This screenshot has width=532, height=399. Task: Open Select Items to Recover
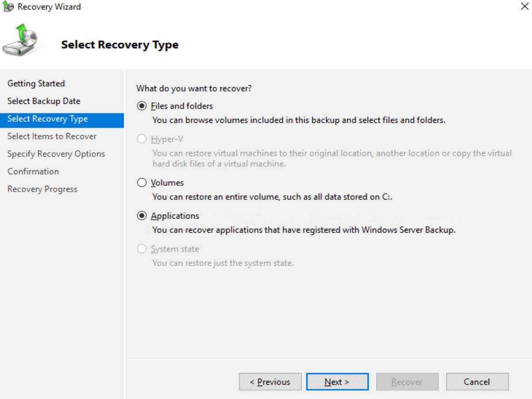point(51,136)
